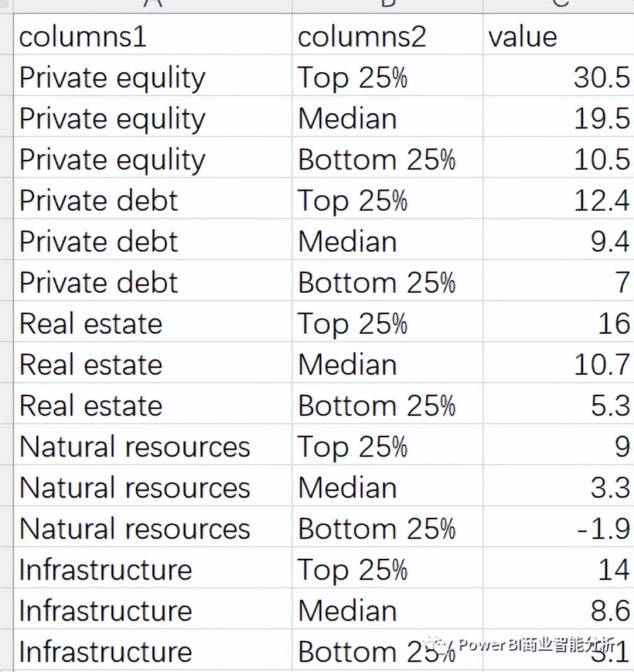Image resolution: width=634 pixels, height=672 pixels.
Task: Click the Top 25% cell for Real estate
Action: [x=388, y=321]
